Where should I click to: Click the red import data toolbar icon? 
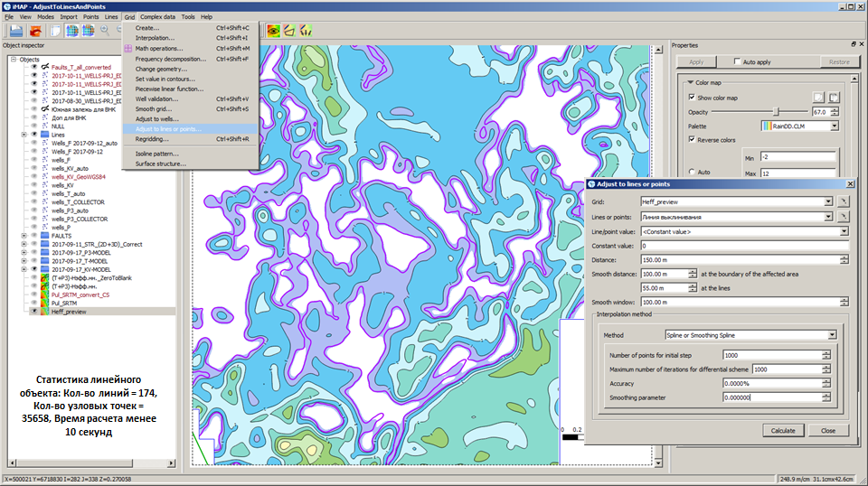(x=35, y=31)
